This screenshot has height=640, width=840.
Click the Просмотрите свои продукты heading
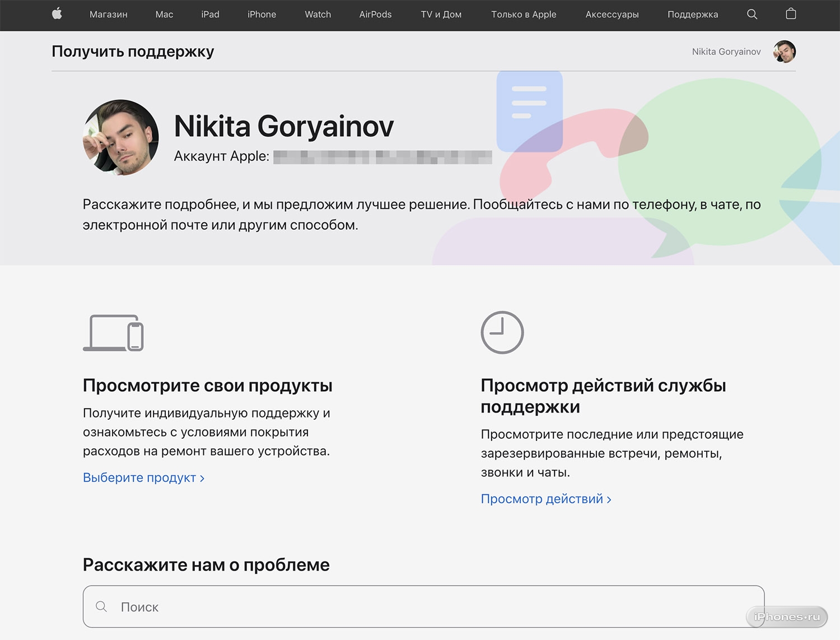208,386
